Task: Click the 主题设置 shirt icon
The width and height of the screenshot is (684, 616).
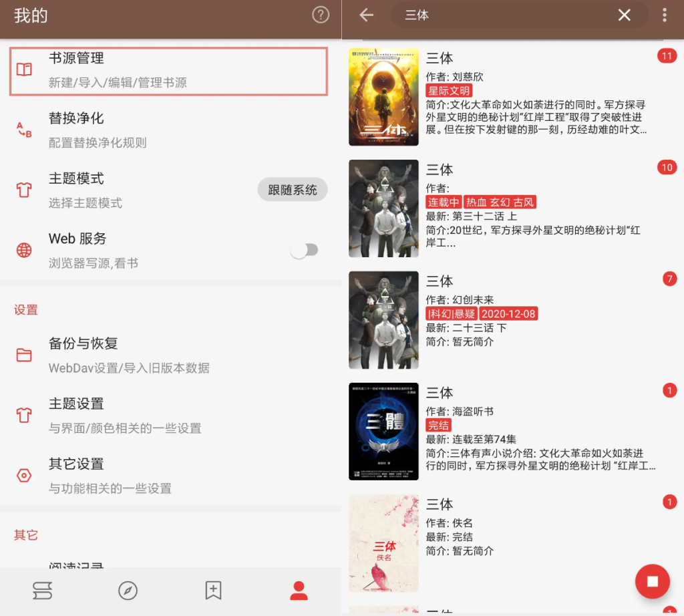Action: tap(24, 415)
